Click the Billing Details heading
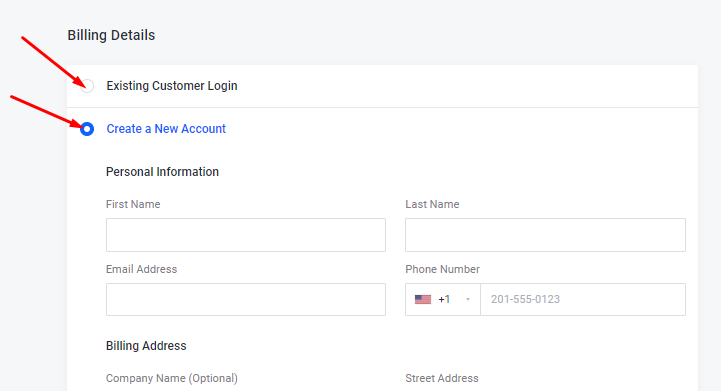This screenshot has height=391, width=721. 111,35
